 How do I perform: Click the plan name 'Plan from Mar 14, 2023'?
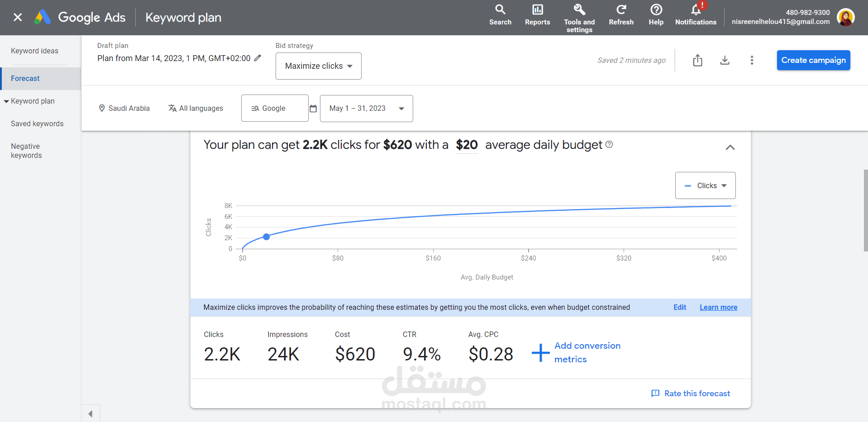tap(174, 58)
